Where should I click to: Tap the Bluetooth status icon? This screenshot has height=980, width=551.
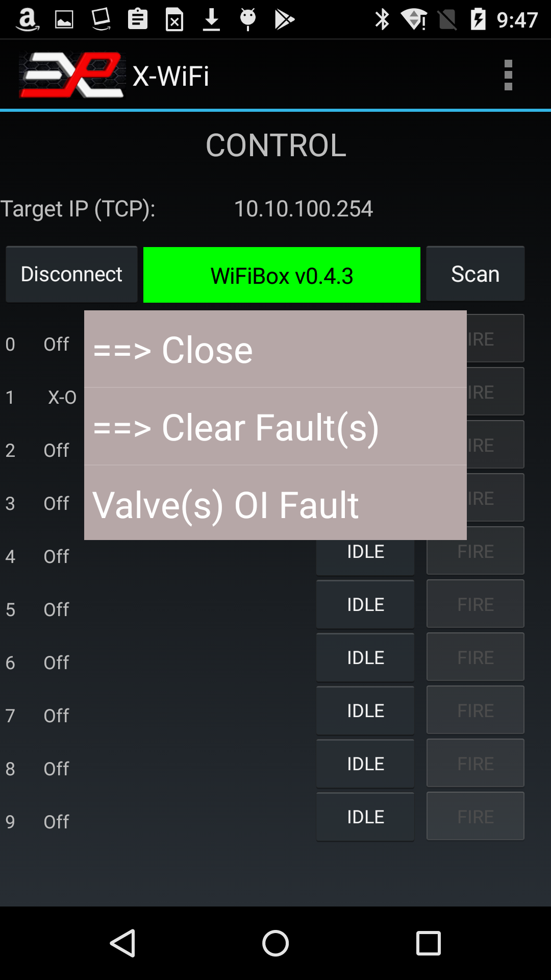point(382,20)
